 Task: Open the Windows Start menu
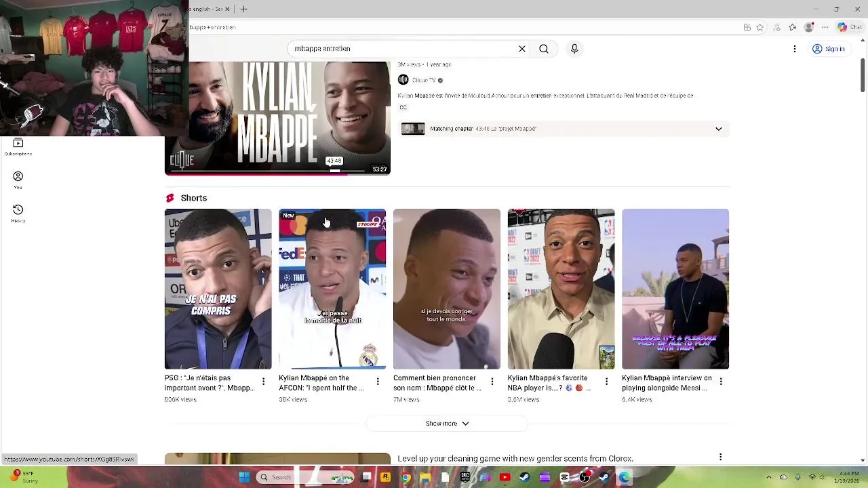pos(244,477)
